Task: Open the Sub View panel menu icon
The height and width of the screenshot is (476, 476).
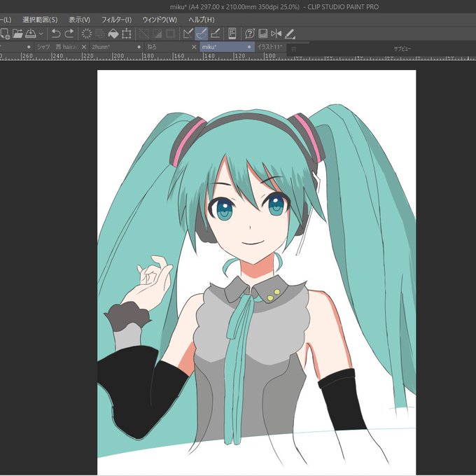Action: [293, 48]
